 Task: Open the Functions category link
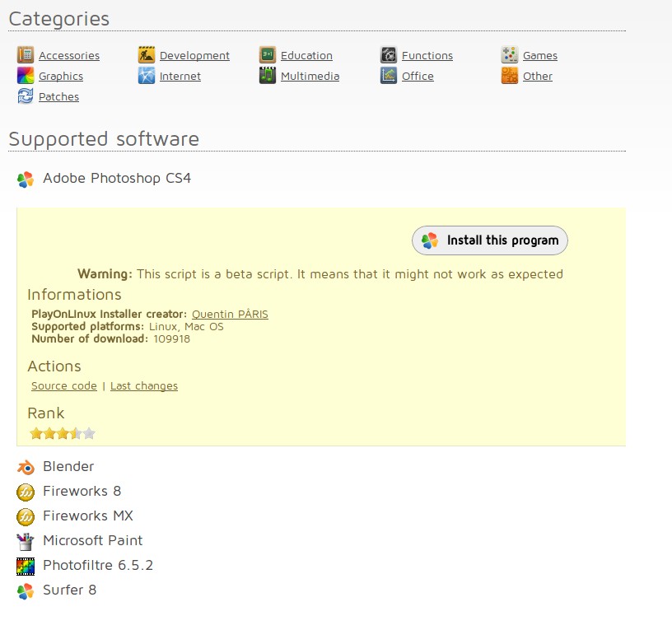point(427,56)
